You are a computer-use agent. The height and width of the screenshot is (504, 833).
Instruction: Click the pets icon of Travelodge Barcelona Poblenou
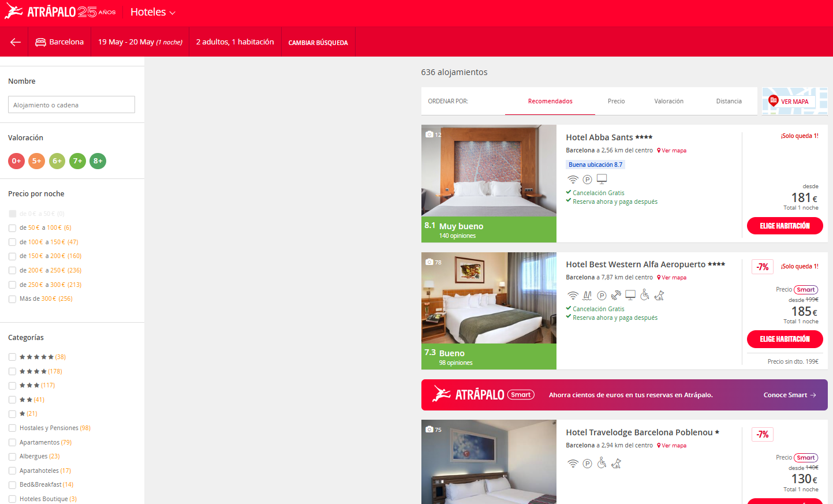click(616, 463)
